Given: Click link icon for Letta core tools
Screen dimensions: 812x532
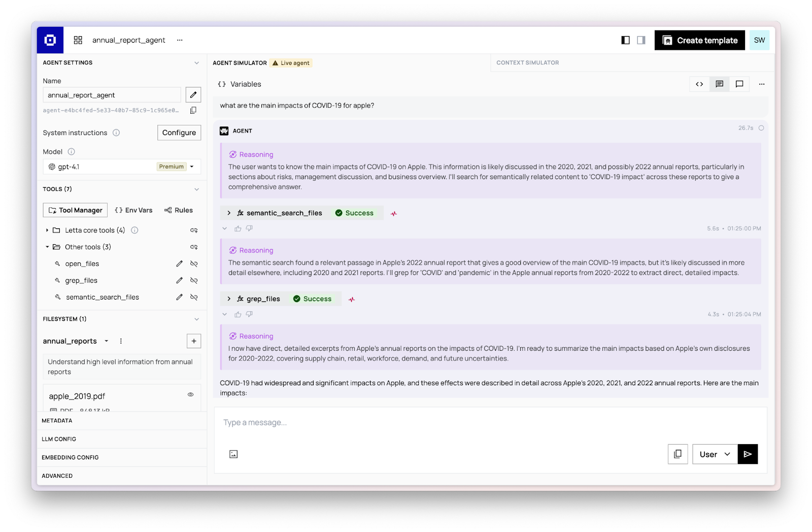Looking at the screenshot, I should coord(194,230).
